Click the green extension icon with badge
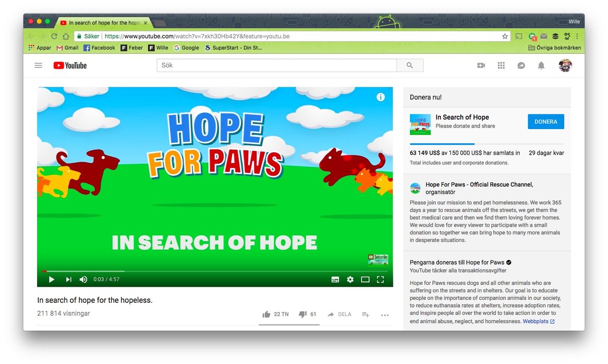Screen dimensions: 608x364 [532, 36]
